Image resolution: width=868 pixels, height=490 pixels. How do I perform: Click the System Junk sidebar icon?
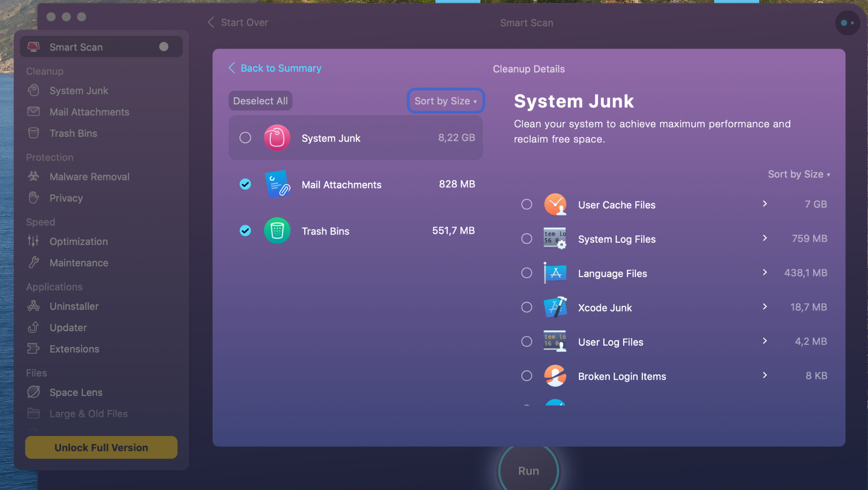[x=34, y=90]
